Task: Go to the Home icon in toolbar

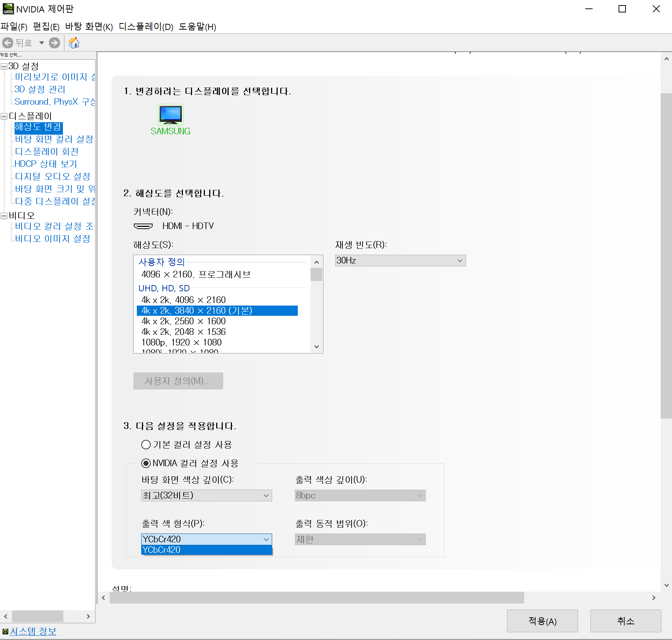Action: tap(74, 43)
